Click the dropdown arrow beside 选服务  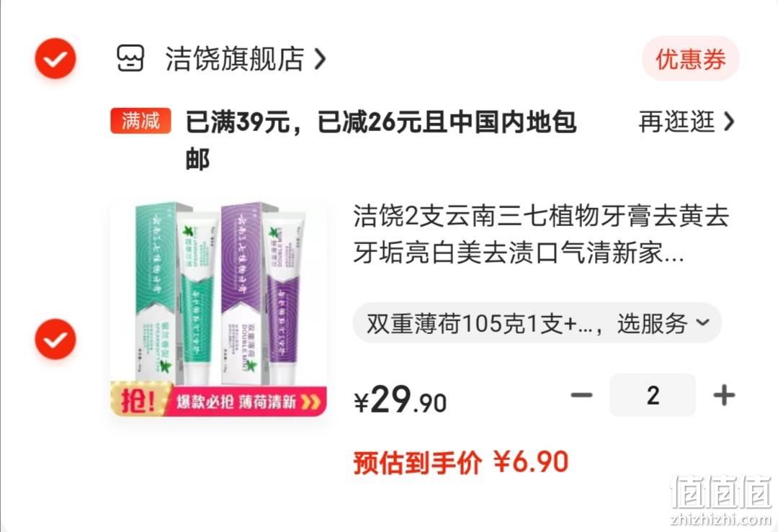click(x=702, y=323)
